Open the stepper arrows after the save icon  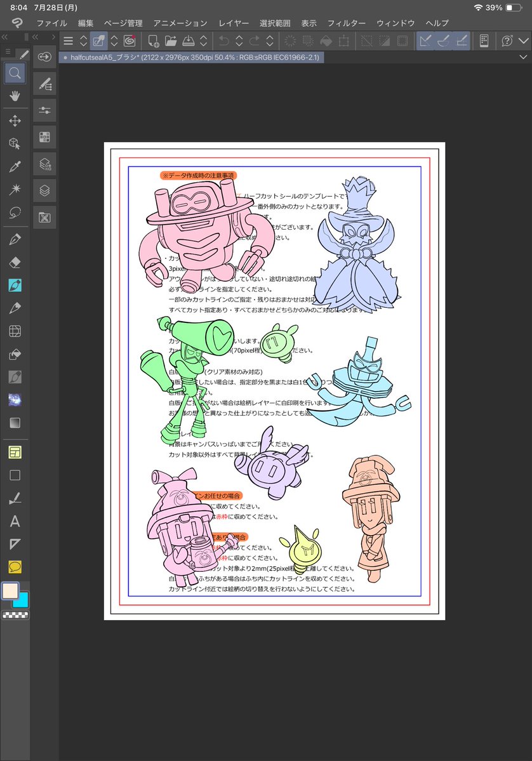point(203,41)
